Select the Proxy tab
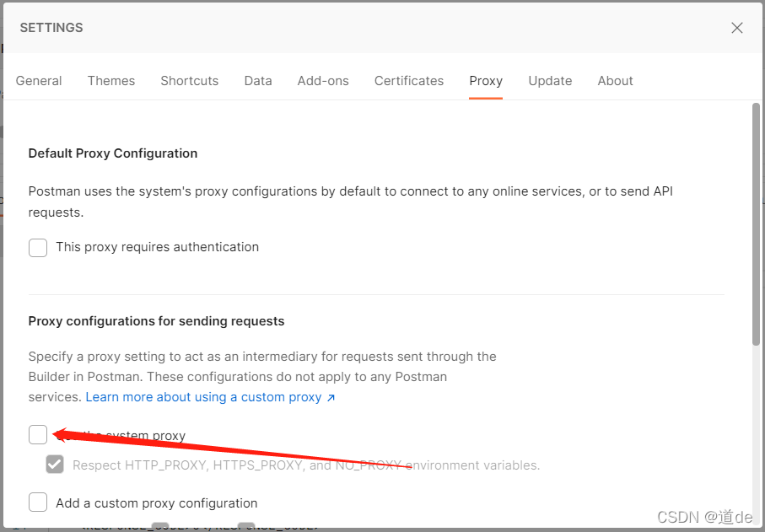The image size is (765, 532). coord(486,80)
